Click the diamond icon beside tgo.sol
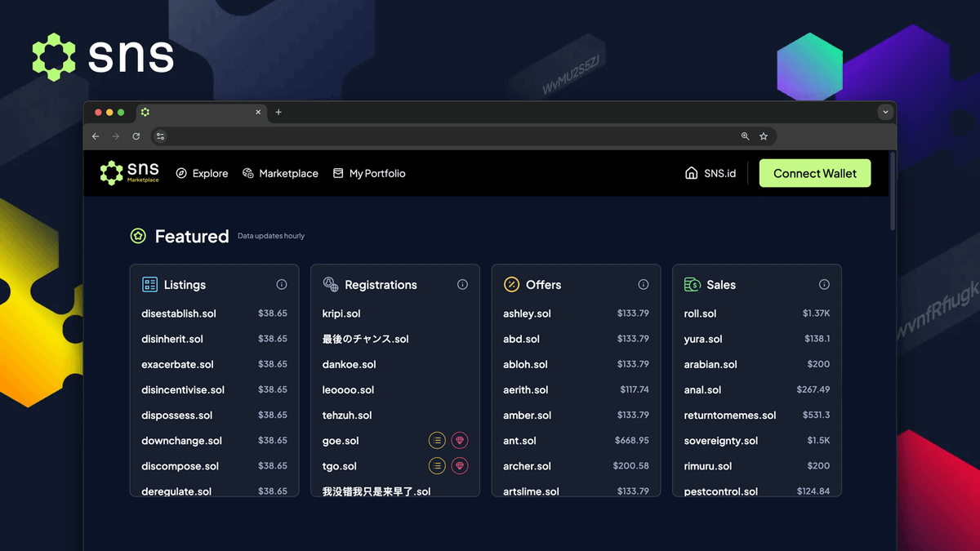The height and width of the screenshot is (551, 980). [x=460, y=466]
